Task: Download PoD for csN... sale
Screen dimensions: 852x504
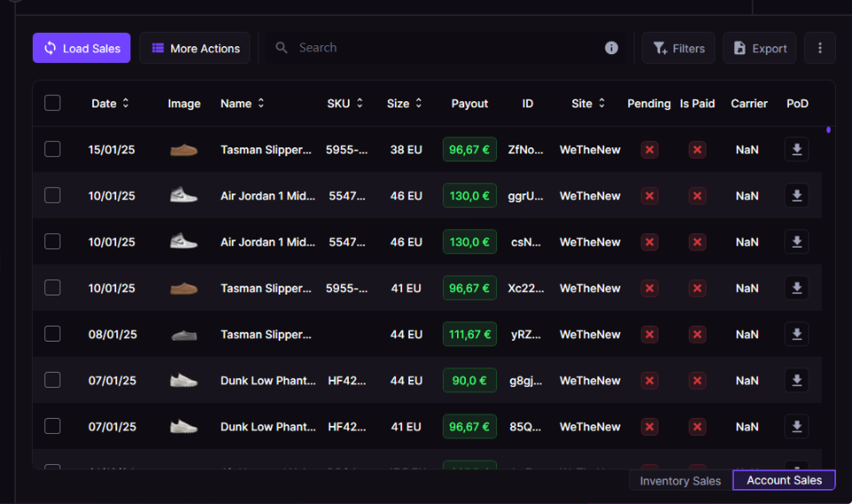Action: [x=797, y=241]
